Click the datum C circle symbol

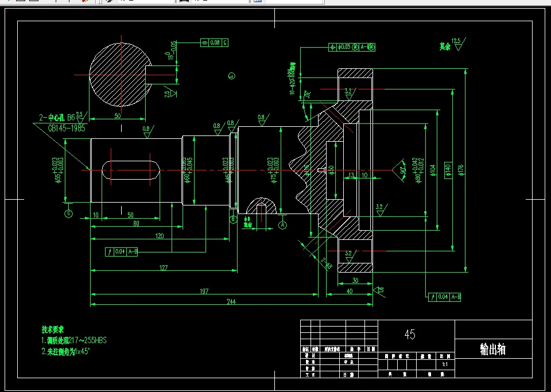pyautogui.click(x=68, y=213)
